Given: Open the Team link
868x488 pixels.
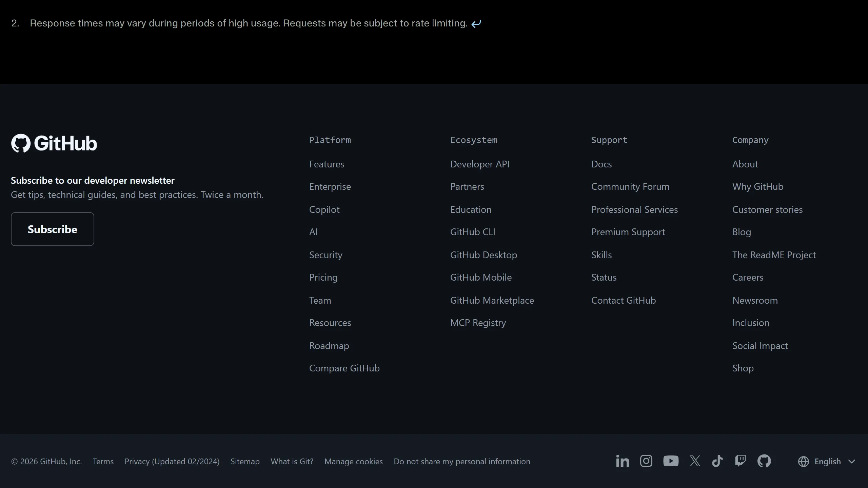Looking at the screenshot, I should (x=320, y=300).
